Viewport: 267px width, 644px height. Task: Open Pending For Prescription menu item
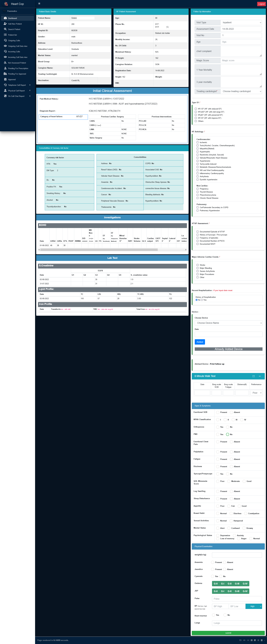point(18,68)
